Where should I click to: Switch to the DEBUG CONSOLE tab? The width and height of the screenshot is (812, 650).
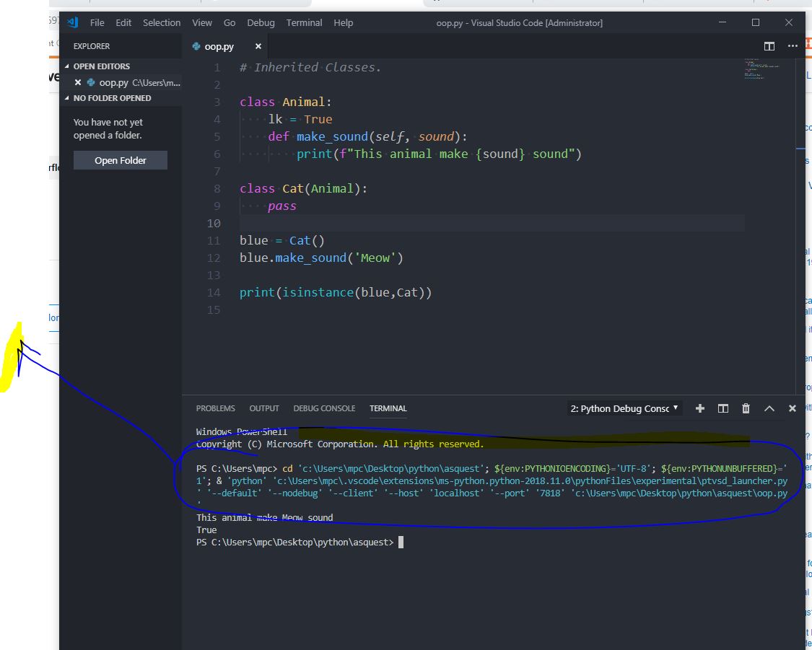click(x=324, y=408)
